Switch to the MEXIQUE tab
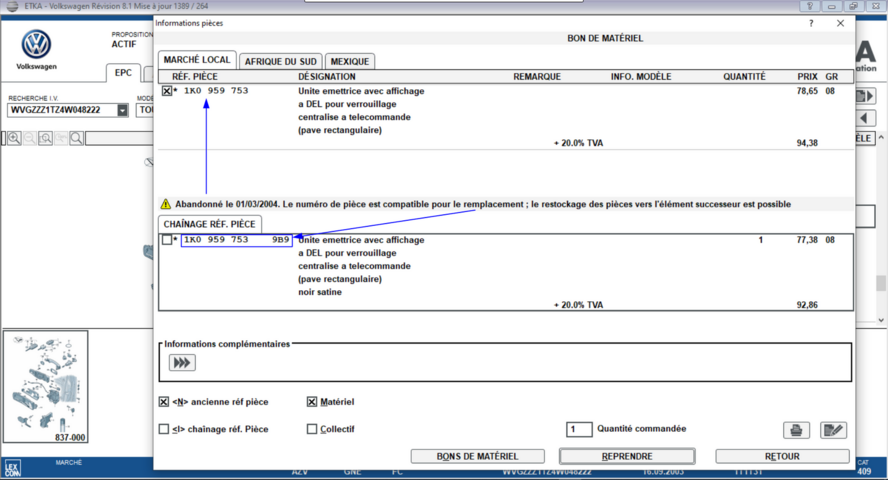 point(349,62)
